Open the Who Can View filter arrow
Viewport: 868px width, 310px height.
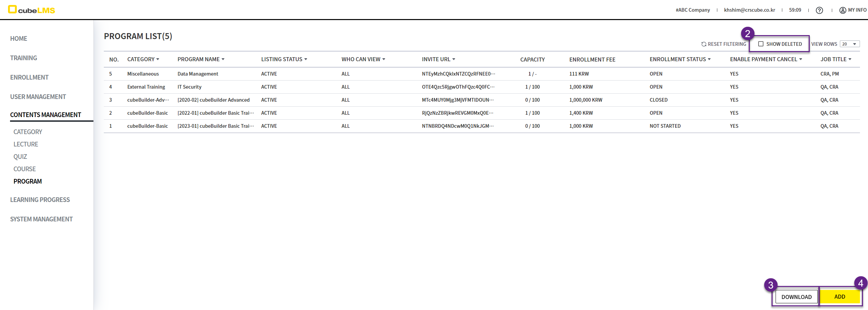383,59
